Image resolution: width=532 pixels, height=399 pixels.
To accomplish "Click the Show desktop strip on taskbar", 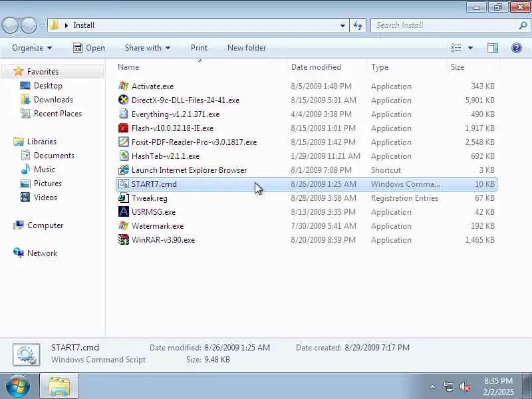I will (529, 386).
